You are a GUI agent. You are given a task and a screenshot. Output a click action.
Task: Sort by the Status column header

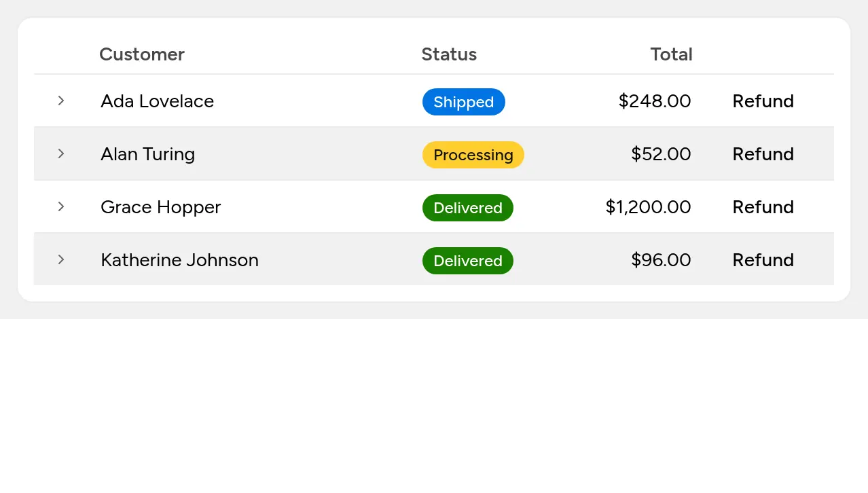point(449,54)
